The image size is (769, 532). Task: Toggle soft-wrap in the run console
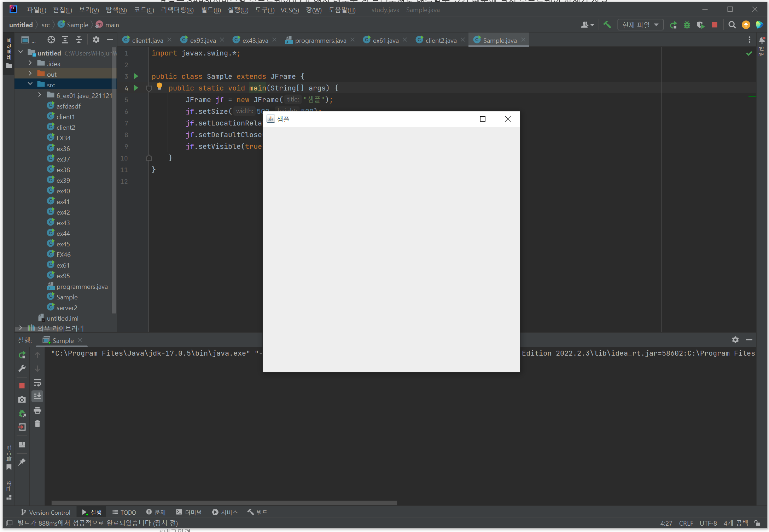tap(37, 383)
